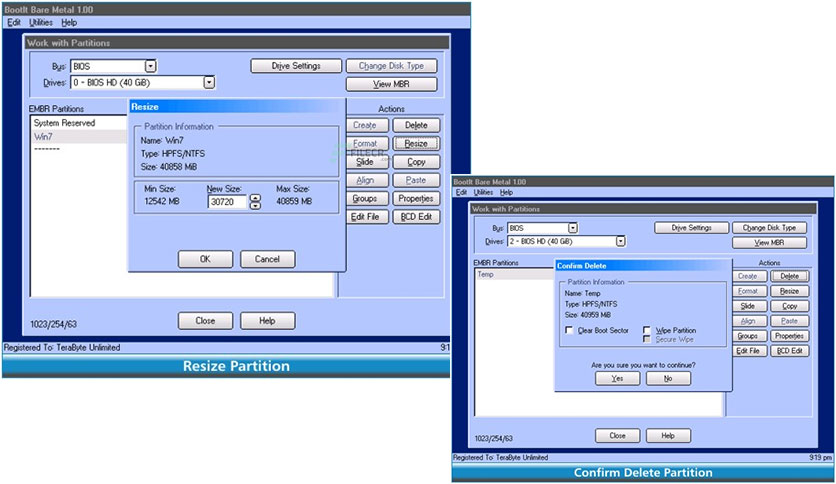Viewport: 836px width, 484px height.
Task: Click Resize action button in left window
Action: [x=416, y=143]
